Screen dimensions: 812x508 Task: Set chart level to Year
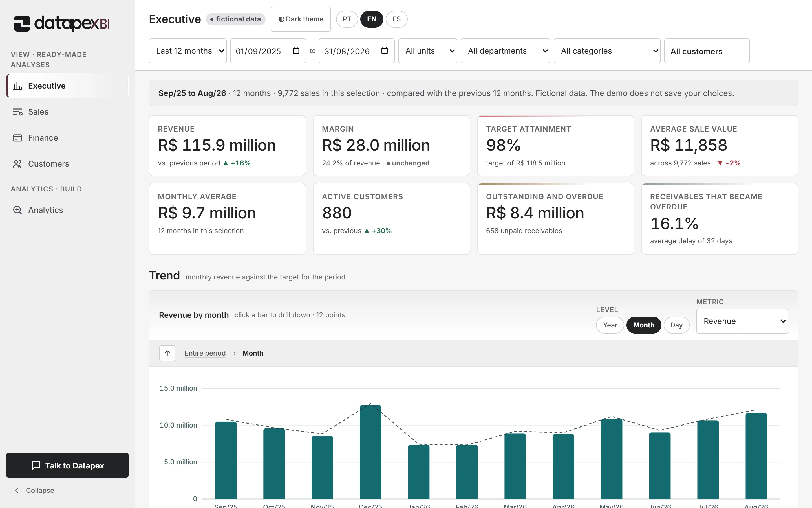(610, 325)
